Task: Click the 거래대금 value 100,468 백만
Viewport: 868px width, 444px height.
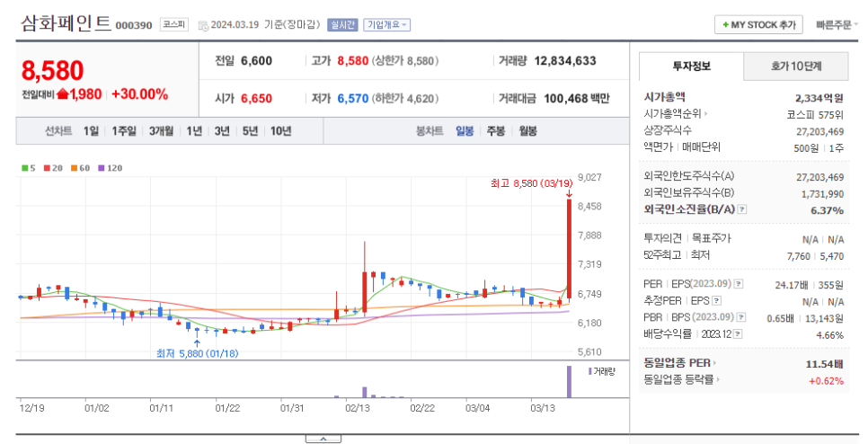Action: [x=576, y=99]
